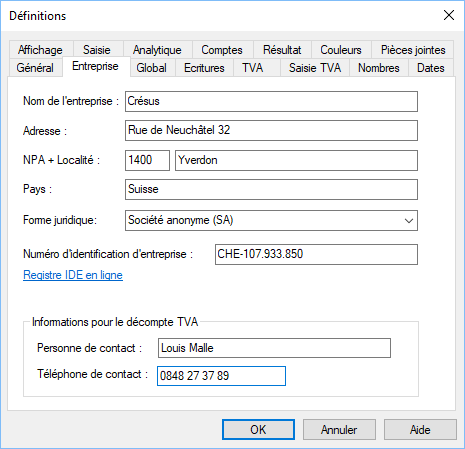This screenshot has width=465, height=449.
Task: Click the NPA field containing 1400
Action: [147, 160]
